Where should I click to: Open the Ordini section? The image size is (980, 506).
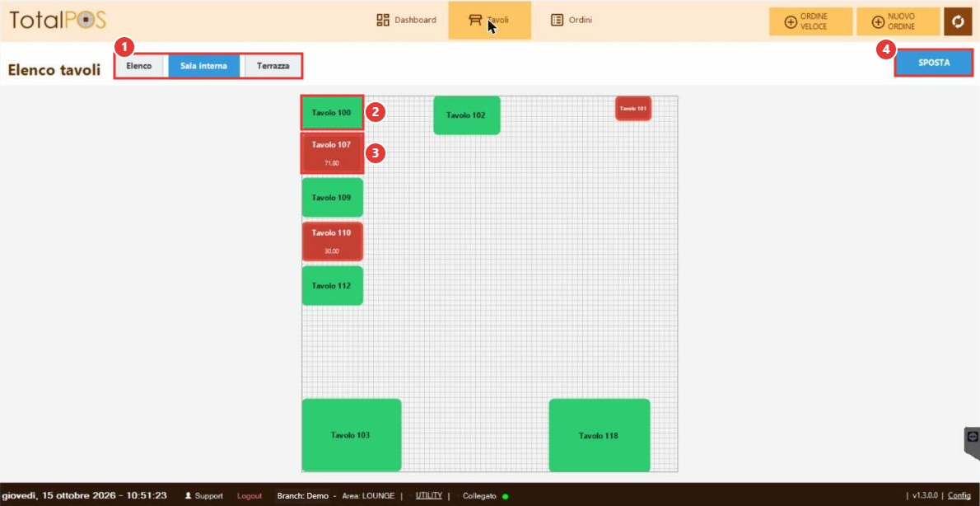[572, 20]
